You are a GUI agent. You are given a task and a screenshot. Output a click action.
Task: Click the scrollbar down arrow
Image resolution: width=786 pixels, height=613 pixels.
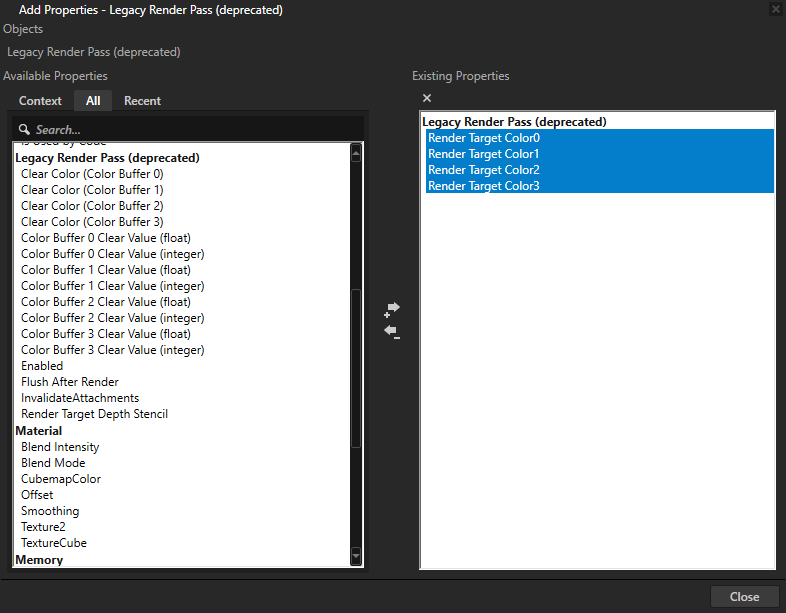pyautogui.click(x=356, y=555)
